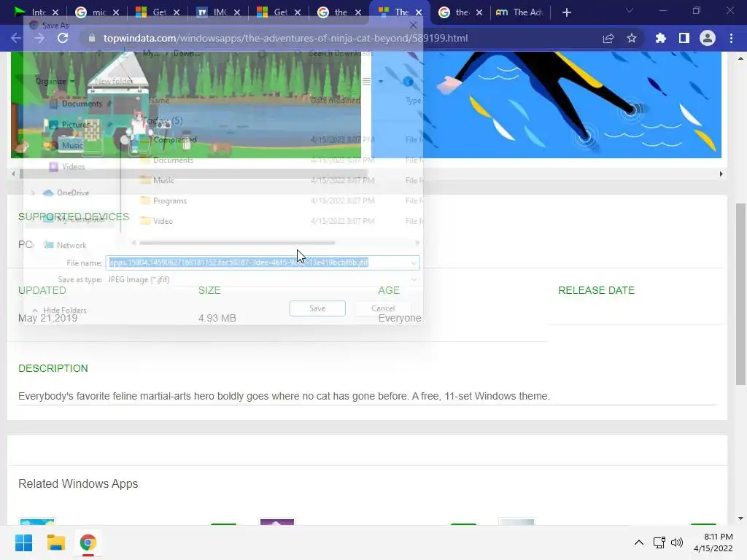Screen dimensions: 747x560
Task: Open the forest camper screenshot thumbnail
Action: tap(186, 104)
